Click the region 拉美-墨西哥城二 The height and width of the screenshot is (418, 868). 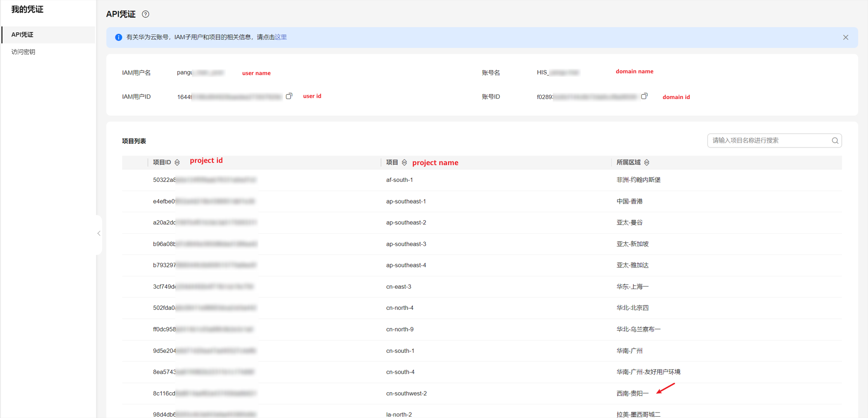[x=638, y=414]
